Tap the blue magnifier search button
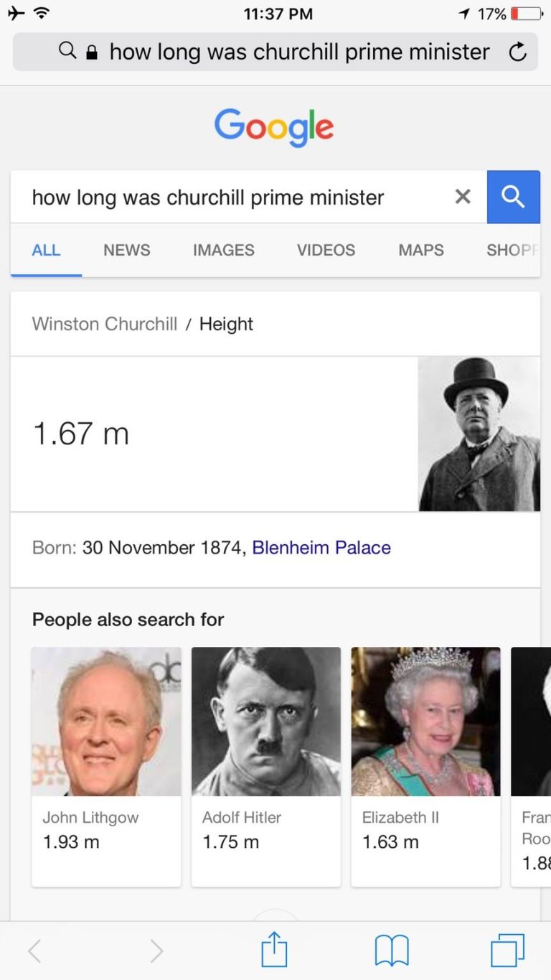This screenshot has height=980, width=551. tap(513, 197)
